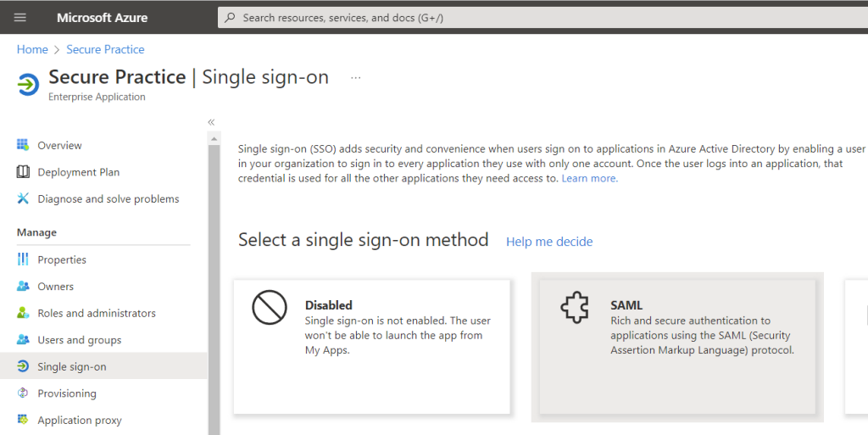868x435 pixels.
Task: Click the Azure search resources field
Action: [x=542, y=18]
